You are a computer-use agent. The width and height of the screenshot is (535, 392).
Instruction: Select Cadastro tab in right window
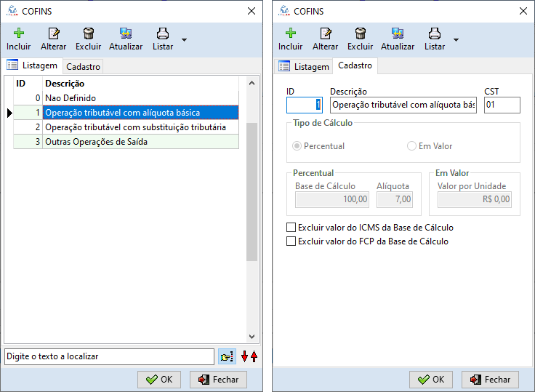tap(355, 65)
